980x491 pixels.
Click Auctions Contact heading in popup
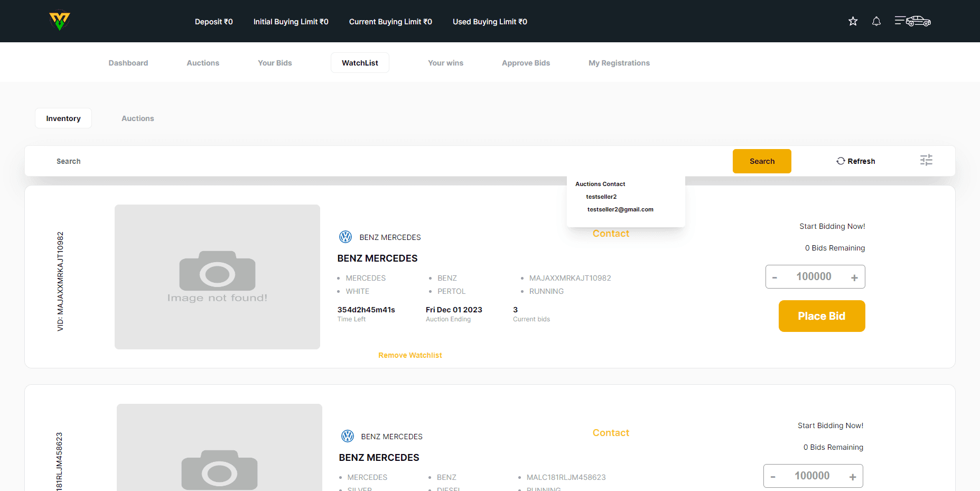600,184
